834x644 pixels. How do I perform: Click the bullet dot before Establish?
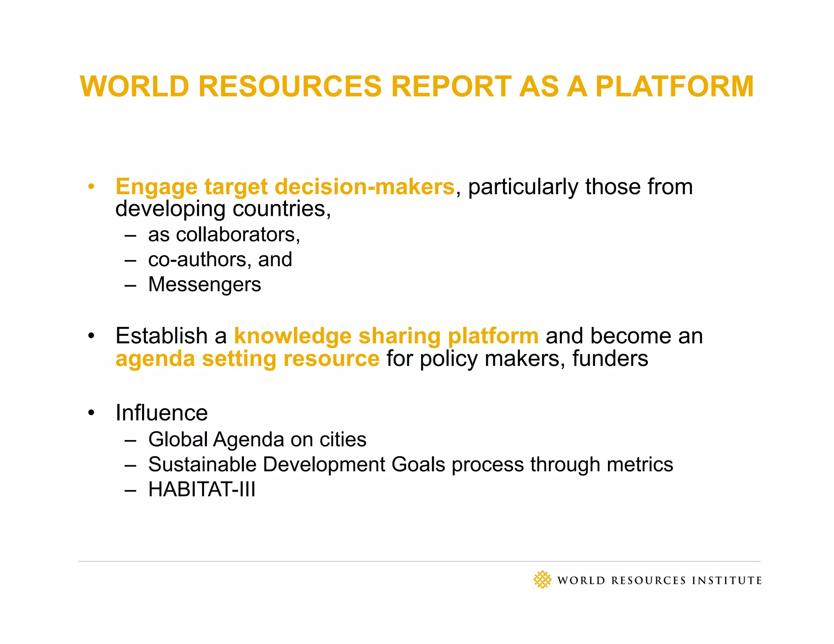click(x=91, y=336)
